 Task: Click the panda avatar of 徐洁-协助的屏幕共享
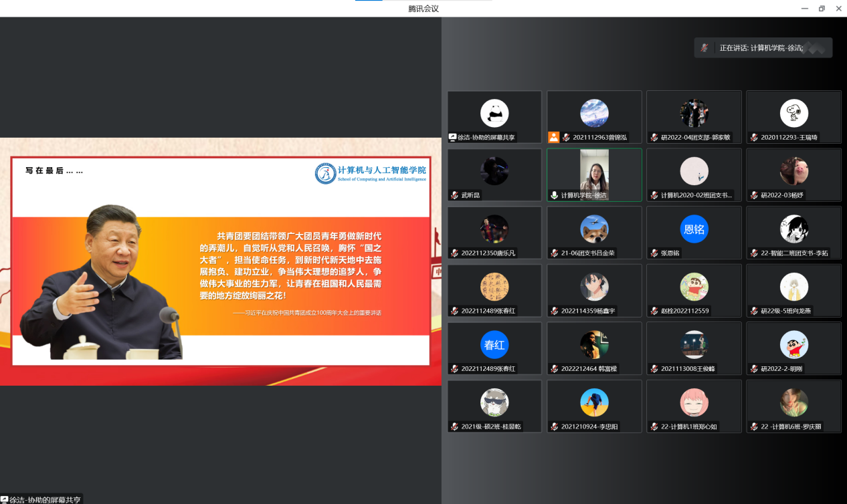(x=494, y=113)
